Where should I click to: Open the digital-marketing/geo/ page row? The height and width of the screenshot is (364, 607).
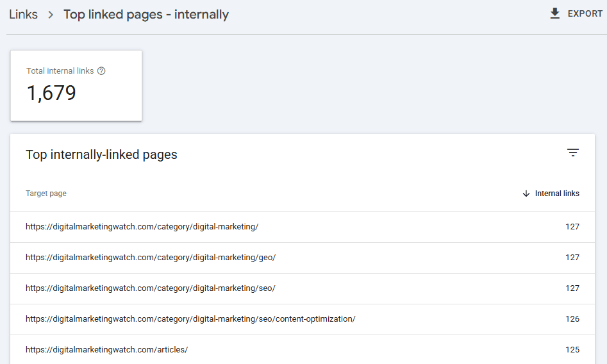pos(303,258)
